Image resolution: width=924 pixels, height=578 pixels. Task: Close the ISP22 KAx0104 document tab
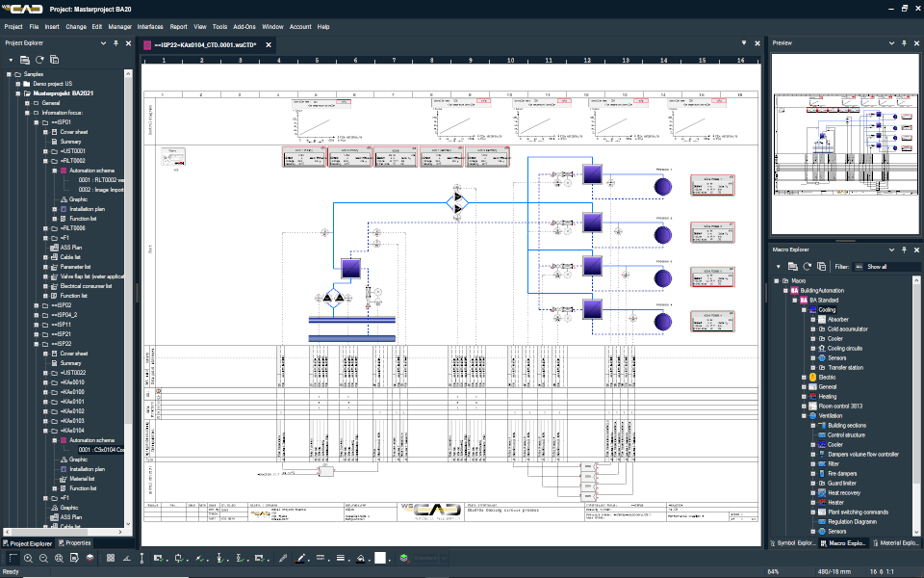click(269, 44)
